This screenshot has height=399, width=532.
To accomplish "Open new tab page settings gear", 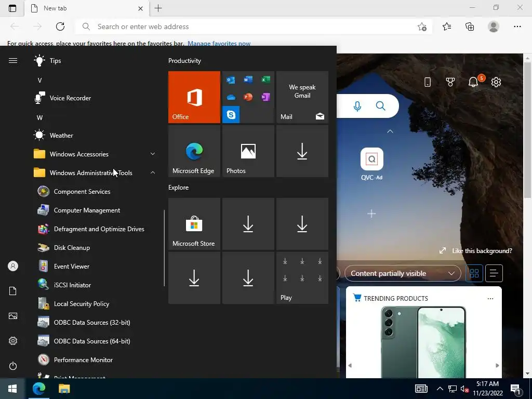I will [x=496, y=82].
